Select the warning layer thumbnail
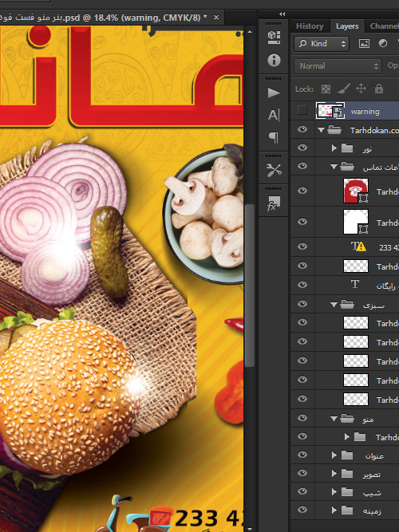Image resolution: width=399 pixels, height=532 pixels. [x=330, y=111]
